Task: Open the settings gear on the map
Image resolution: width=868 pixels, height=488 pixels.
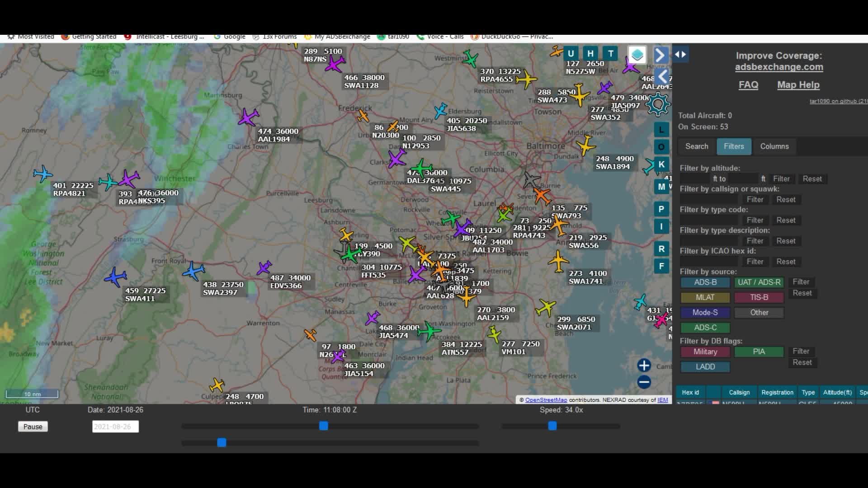Action: pyautogui.click(x=658, y=104)
